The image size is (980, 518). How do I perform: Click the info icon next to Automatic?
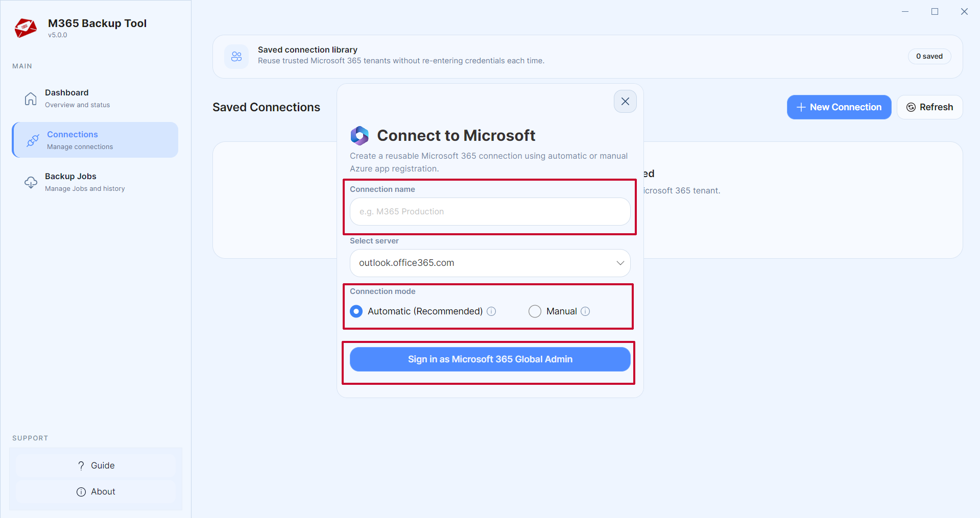click(x=491, y=311)
